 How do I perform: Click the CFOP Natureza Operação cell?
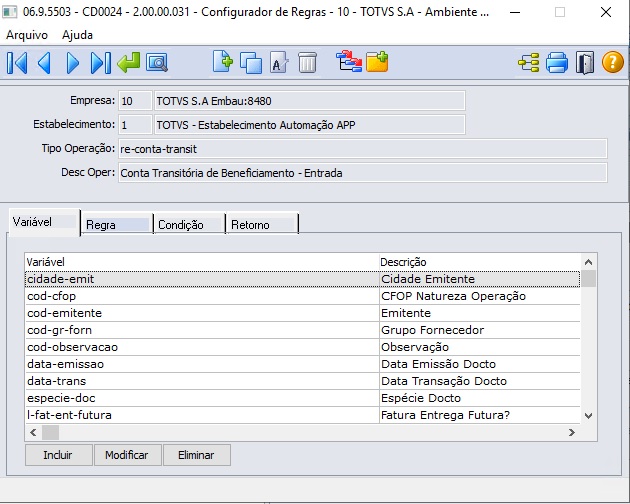[x=480, y=296]
